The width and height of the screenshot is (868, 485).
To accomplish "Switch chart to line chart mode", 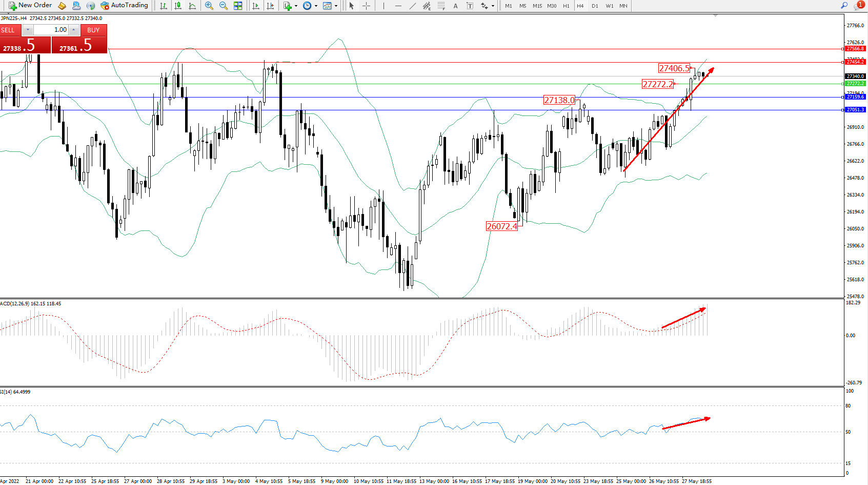I will [192, 6].
